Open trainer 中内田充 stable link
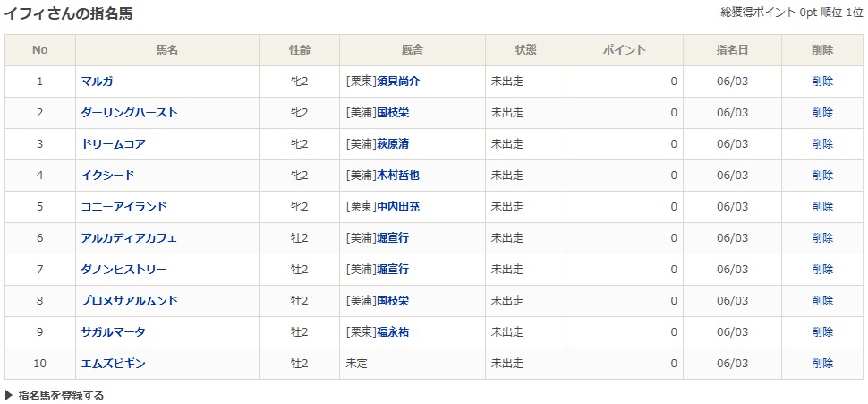The image size is (868, 404). [398, 207]
